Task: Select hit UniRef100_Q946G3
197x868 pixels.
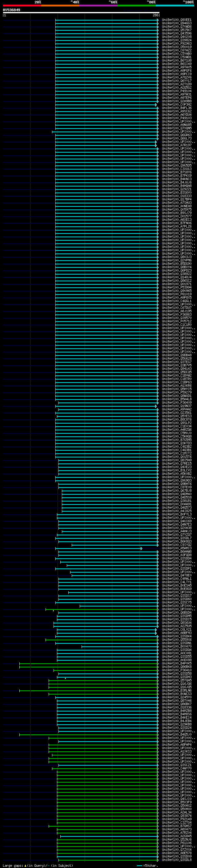Action: [x=176, y=24]
